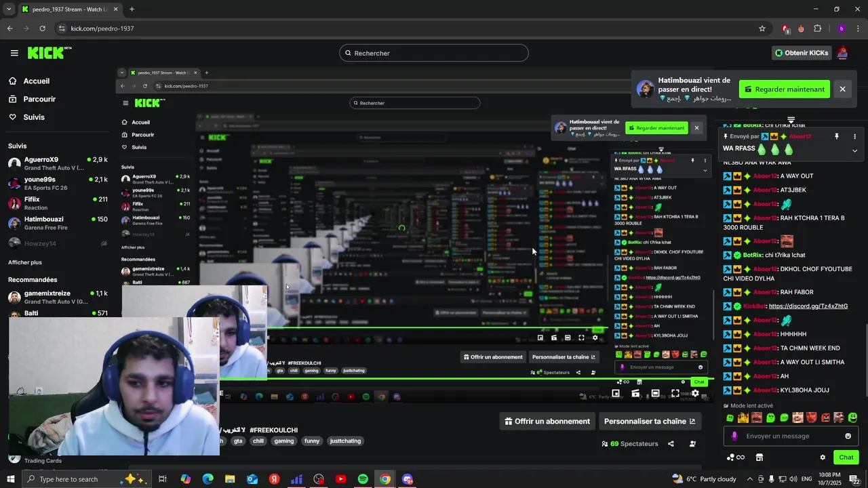Click 69 Spectateurs viewer count
868x488 pixels.
click(x=630, y=444)
